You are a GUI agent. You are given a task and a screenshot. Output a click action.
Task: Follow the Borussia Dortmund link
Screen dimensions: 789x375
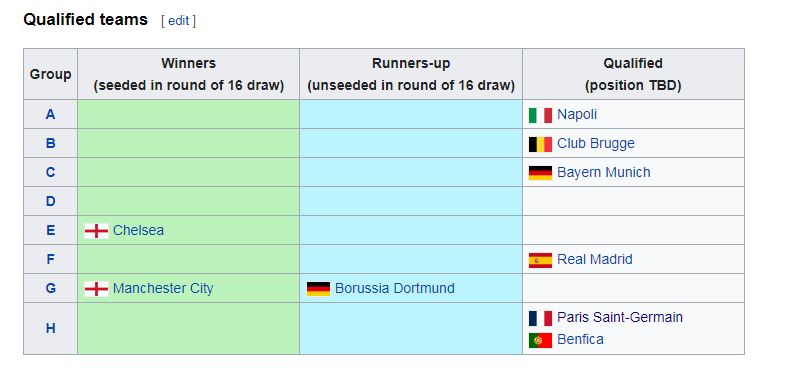(x=395, y=288)
